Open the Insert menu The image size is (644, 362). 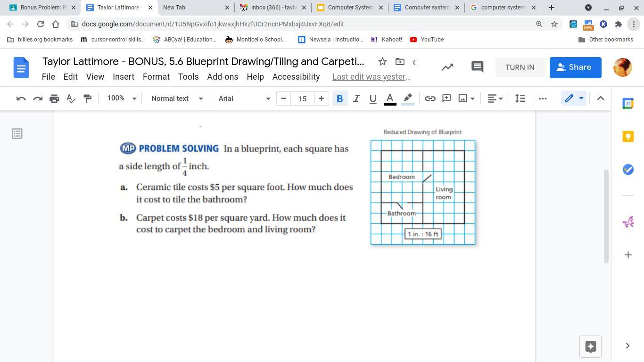coord(124,77)
